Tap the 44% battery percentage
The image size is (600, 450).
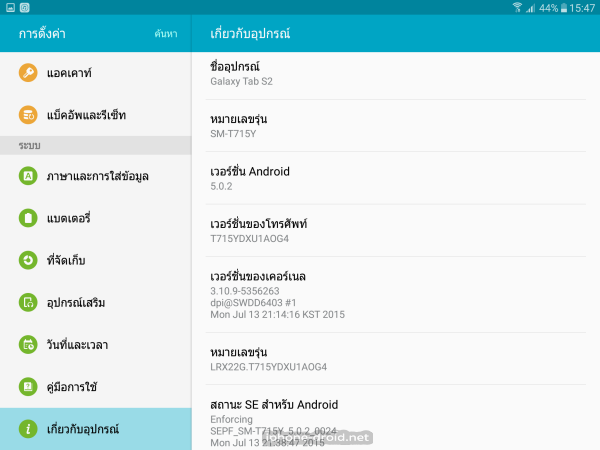coord(548,8)
